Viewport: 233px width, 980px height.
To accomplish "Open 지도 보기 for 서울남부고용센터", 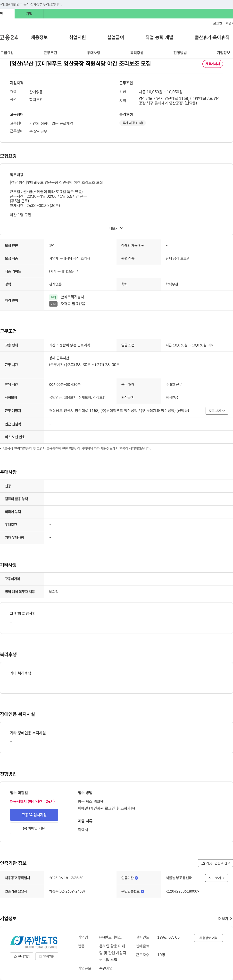I will (x=217, y=878).
